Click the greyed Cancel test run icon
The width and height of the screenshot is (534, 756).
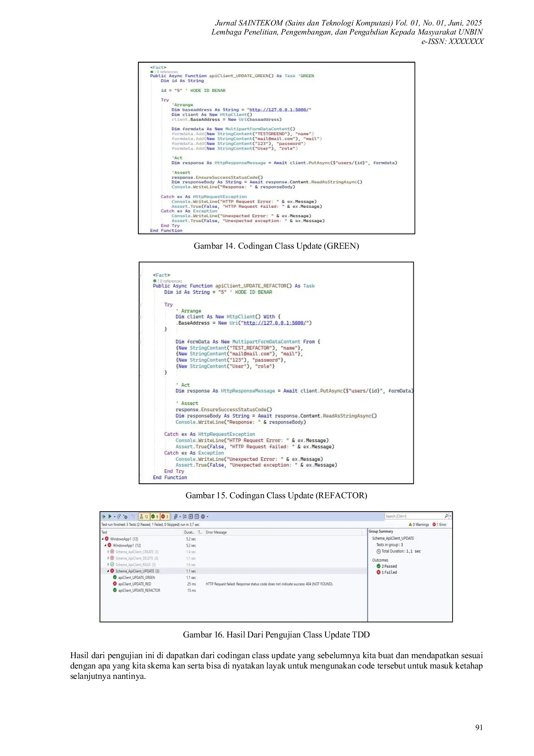tap(133, 516)
